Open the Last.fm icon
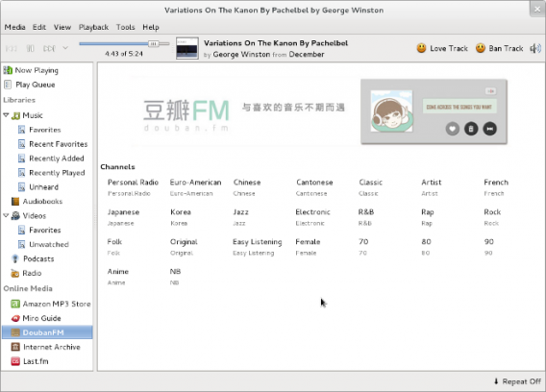Image resolution: width=546 pixels, height=392 pixels. pos(15,361)
